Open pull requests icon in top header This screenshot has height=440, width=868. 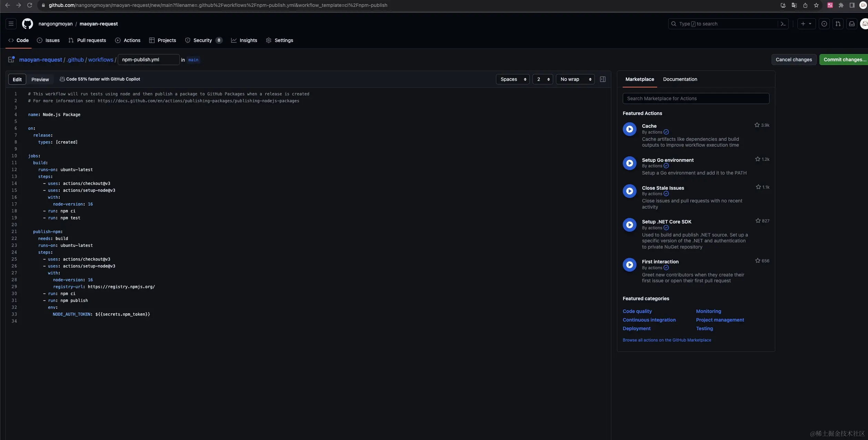click(x=838, y=24)
